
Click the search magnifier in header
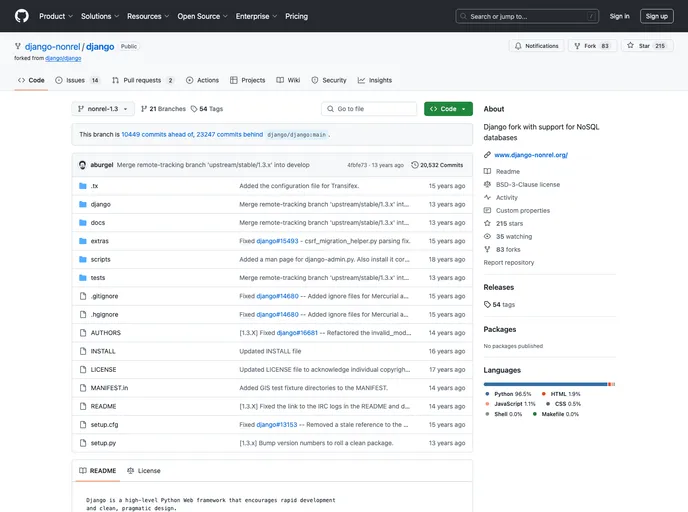click(463, 16)
